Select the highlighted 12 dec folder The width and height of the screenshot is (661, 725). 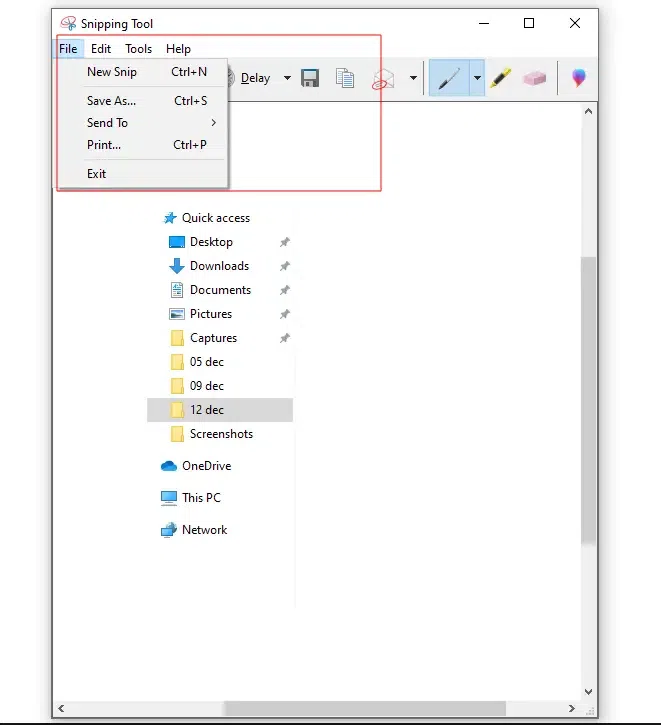point(220,410)
